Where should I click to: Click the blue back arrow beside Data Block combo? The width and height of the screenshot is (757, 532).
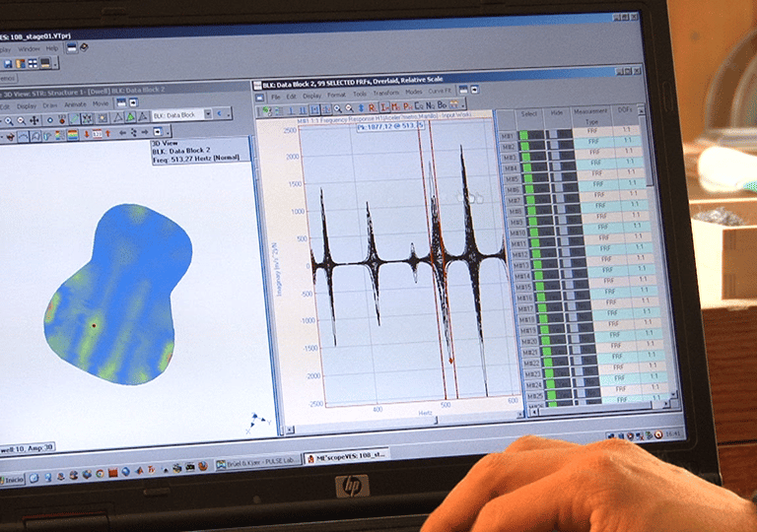tap(219, 113)
